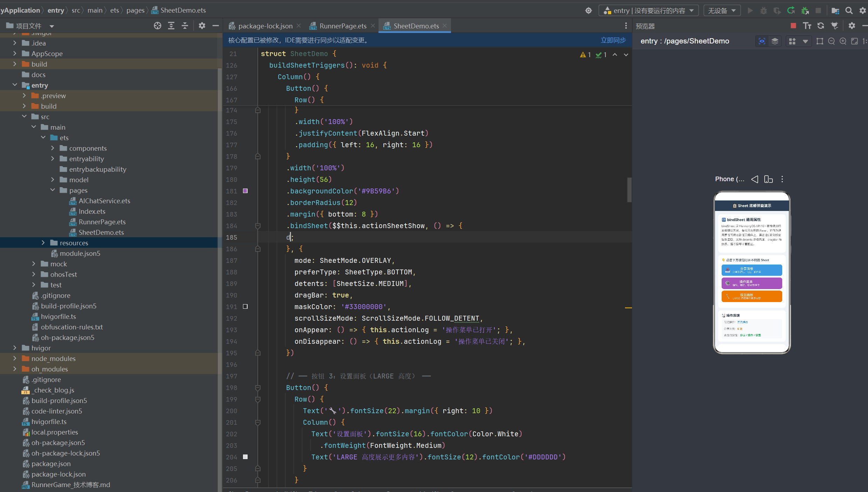The height and width of the screenshot is (492, 868).
Task: Rotate the phone preview device
Action: [x=768, y=179]
